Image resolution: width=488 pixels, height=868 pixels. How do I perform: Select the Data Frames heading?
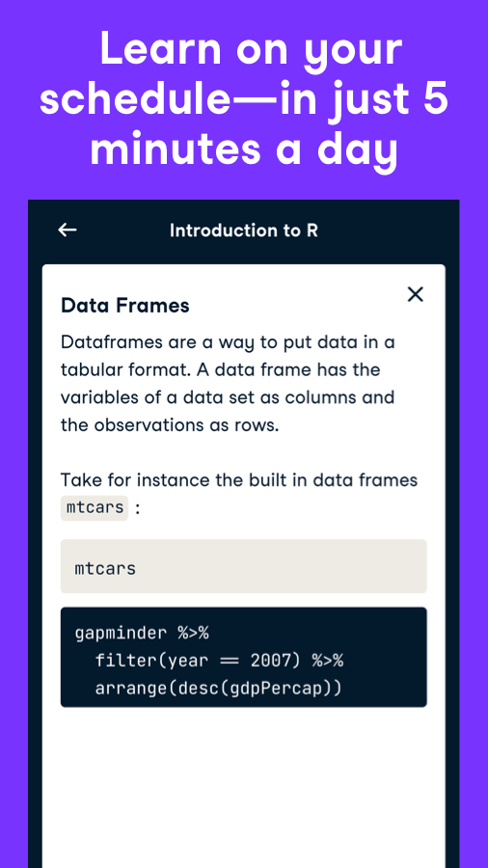click(125, 306)
